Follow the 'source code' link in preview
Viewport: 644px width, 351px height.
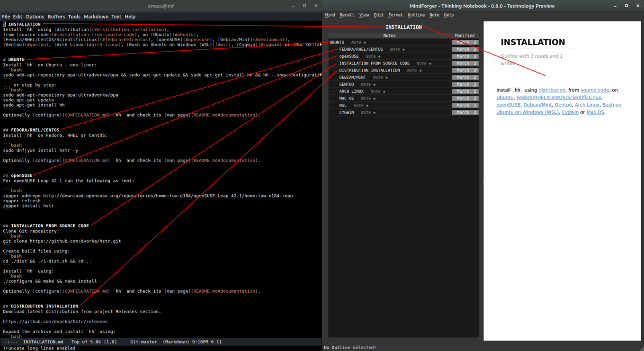click(x=595, y=90)
